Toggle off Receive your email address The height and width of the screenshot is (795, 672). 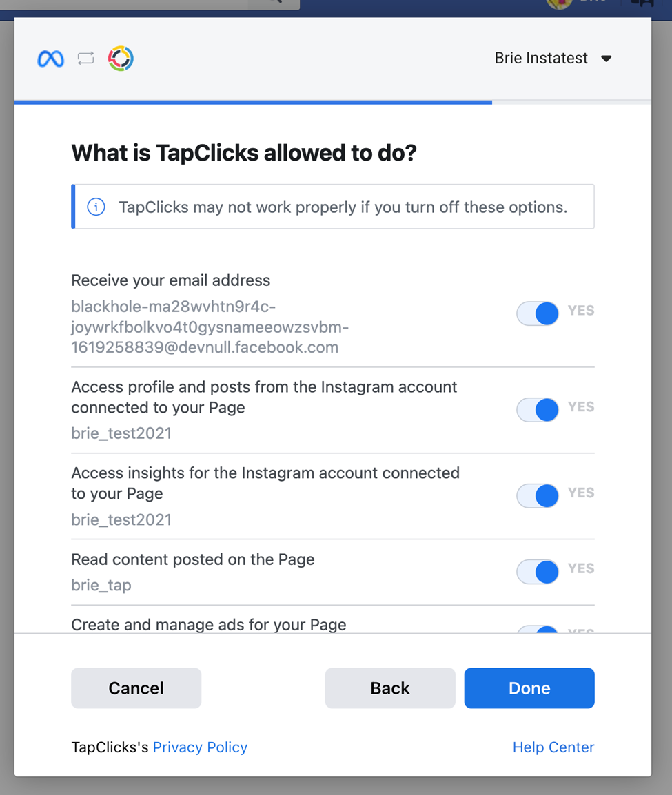538,313
